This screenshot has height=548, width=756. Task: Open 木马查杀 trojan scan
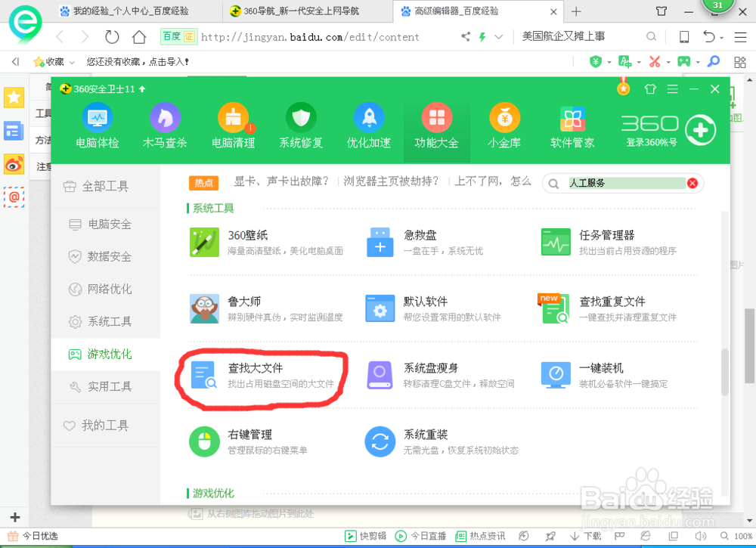click(x=165, y=125)
